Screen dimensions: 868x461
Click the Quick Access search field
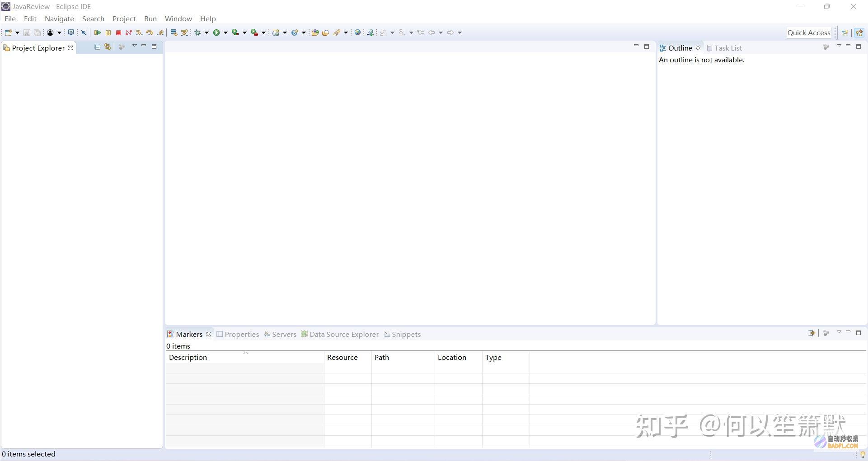tap(809, 33)
